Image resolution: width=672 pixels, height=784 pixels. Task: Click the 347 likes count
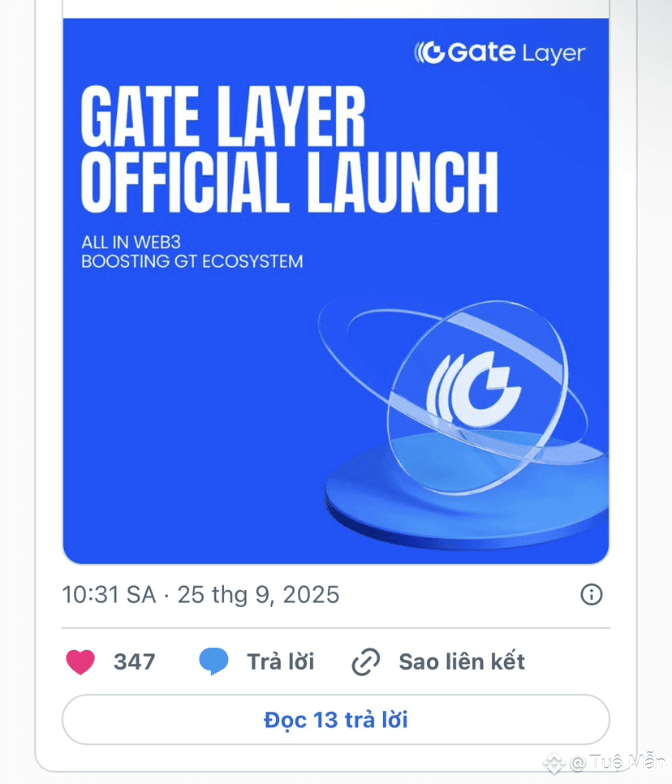point(134,662)
